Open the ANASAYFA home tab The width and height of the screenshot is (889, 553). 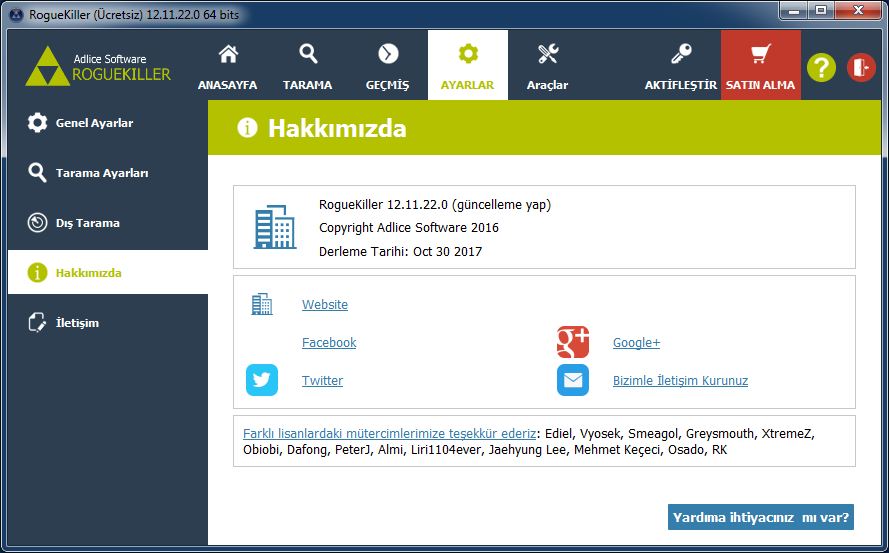tap(227, 65)
